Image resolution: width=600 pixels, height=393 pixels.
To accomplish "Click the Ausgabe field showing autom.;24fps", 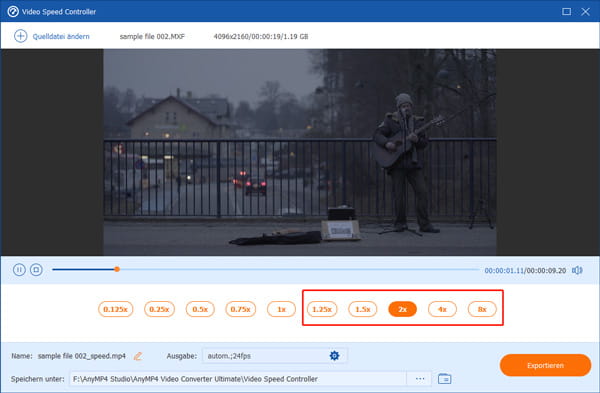I will click(274, 356).
